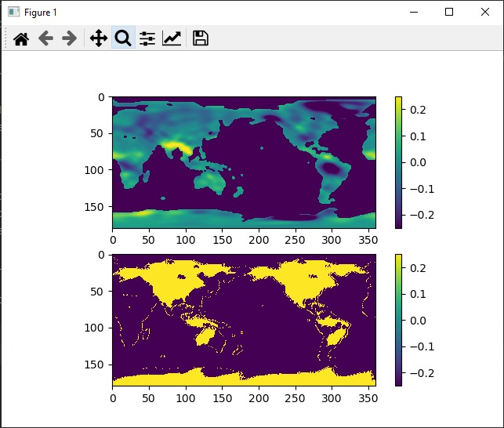The width and height of the screenshot is (504, 428).
Task: Open Edit axis curve parameters icon
Action: point(172,38)
